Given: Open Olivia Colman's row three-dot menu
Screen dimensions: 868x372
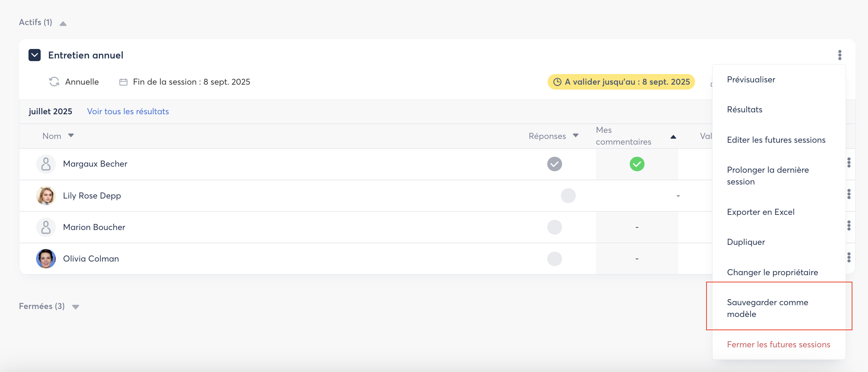Looking at the screenshot, I should 849,257.
